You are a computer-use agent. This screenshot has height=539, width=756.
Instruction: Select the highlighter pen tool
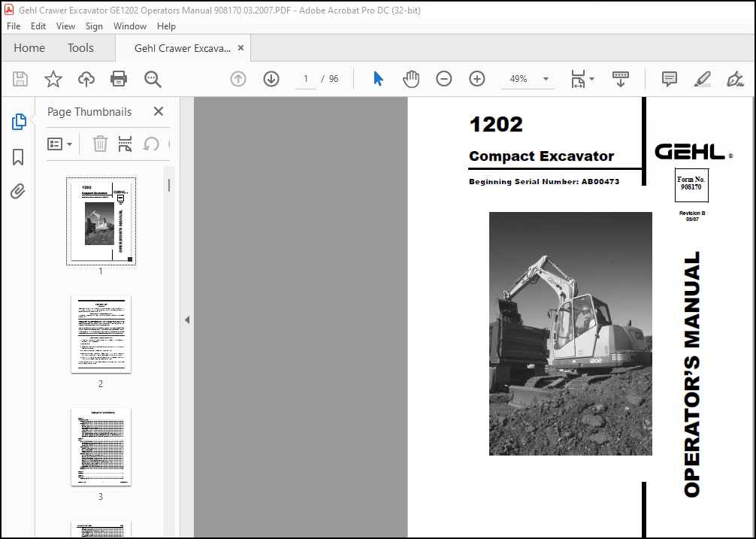pos(702,79)
